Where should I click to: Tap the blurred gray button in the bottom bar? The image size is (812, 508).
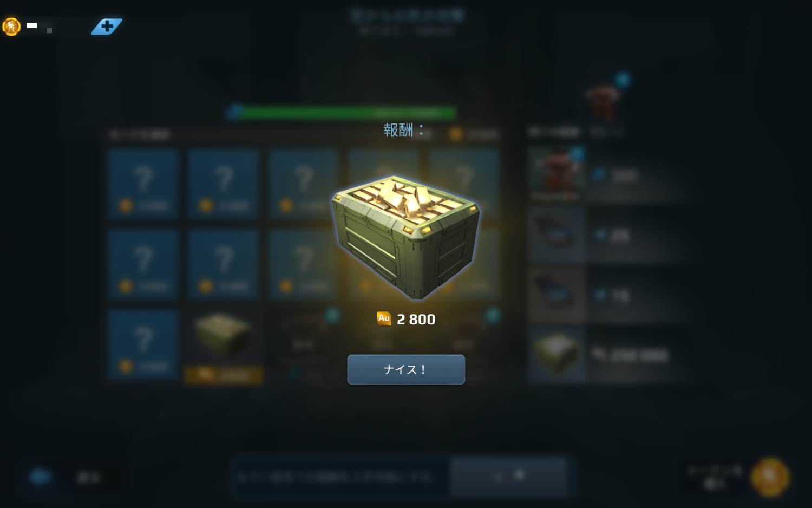click(x=509, y=477)
